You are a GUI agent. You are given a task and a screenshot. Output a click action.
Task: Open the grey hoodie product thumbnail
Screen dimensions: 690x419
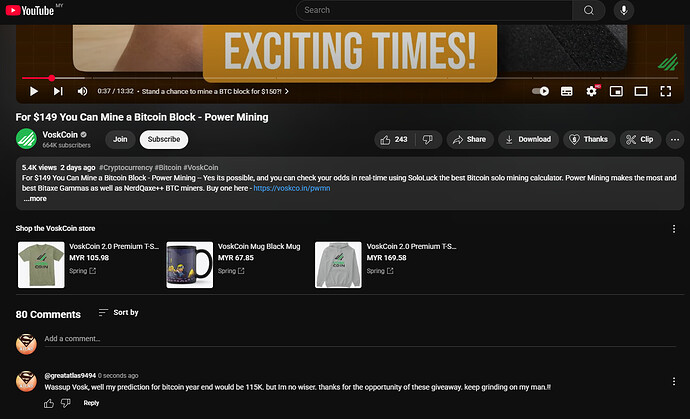tap(338, 265)
